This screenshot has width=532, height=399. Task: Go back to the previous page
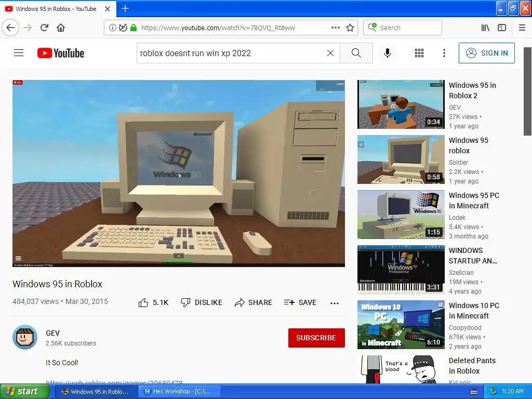pyautogui.click(x=10, y=28)
